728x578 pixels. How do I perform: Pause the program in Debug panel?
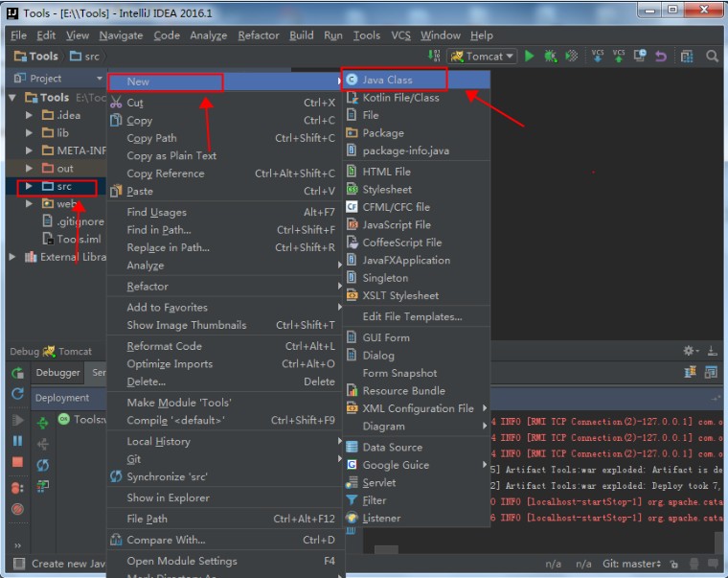pyautogui.click(x=17, y=441)
